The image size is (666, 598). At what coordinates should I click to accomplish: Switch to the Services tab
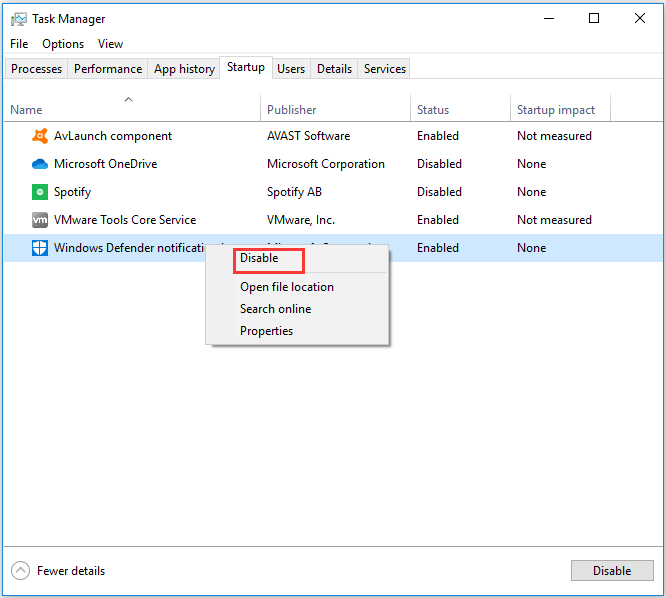coord(385,69)
